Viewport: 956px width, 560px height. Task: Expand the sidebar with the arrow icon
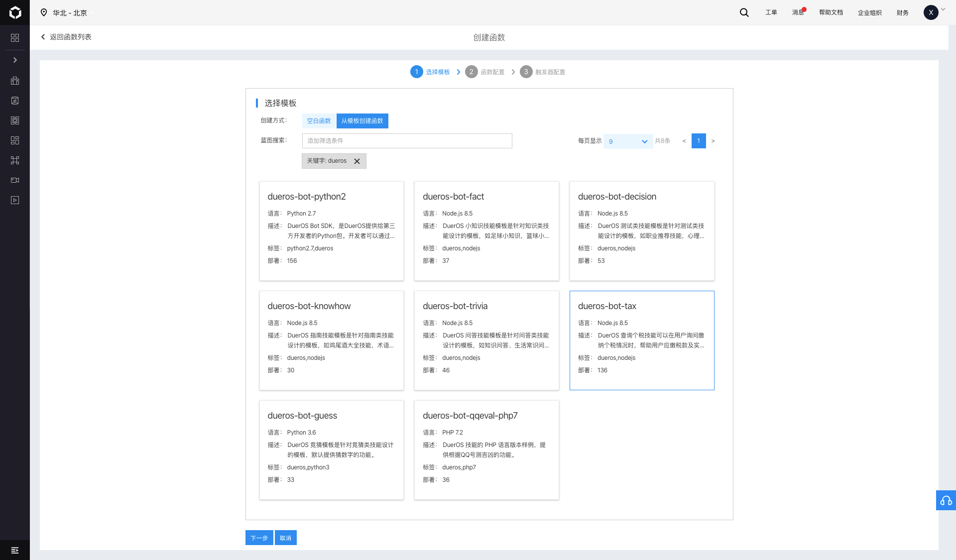(15, 60)
